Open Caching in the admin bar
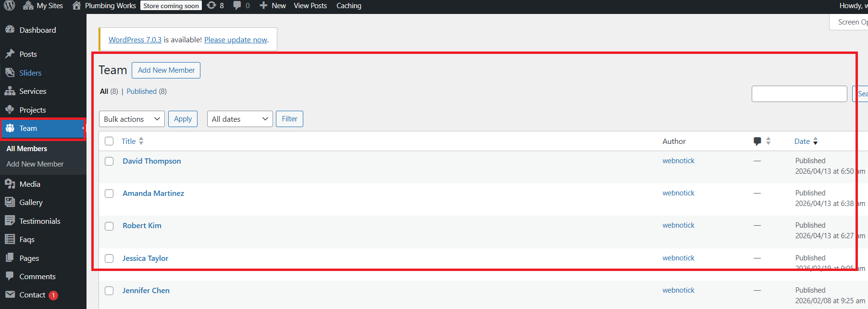The height and width of the screenshot is (309, 868). point(349,5)
